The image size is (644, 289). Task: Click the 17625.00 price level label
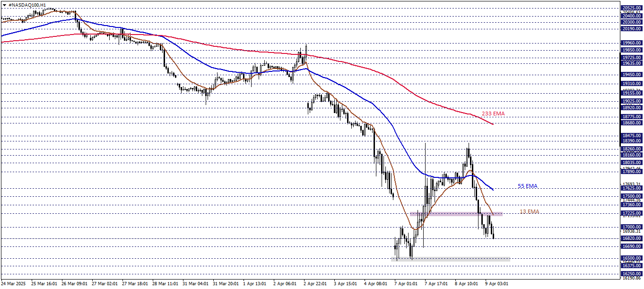[632, 188]
